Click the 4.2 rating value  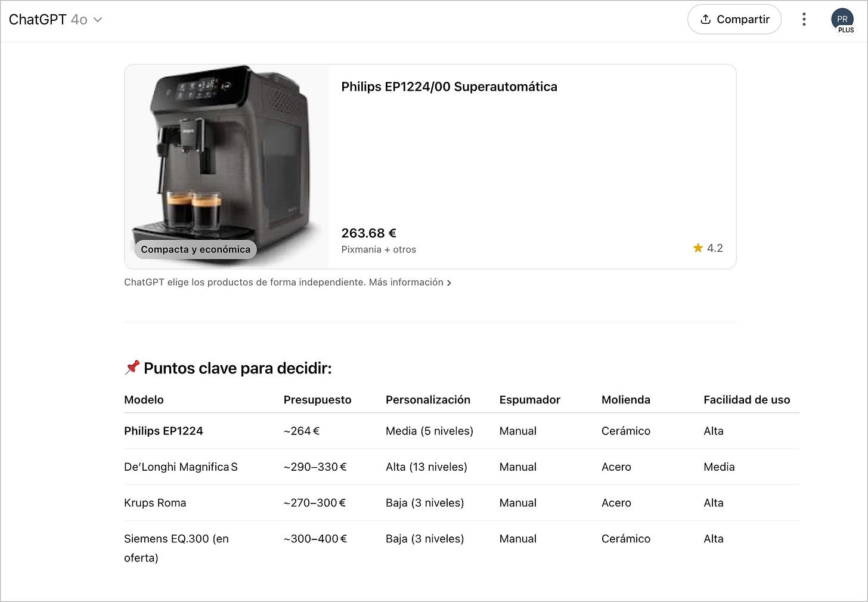tap(715, 248)
